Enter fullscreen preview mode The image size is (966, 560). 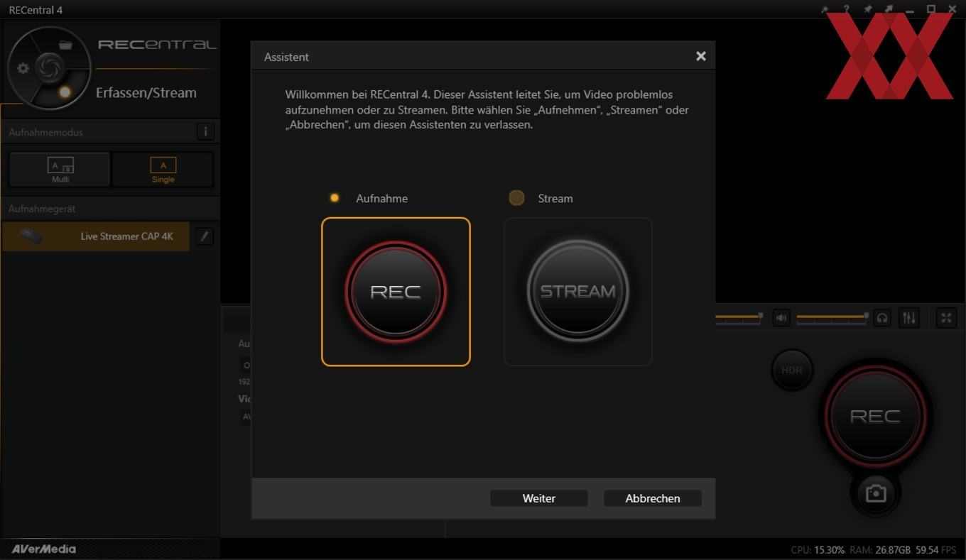946,317
